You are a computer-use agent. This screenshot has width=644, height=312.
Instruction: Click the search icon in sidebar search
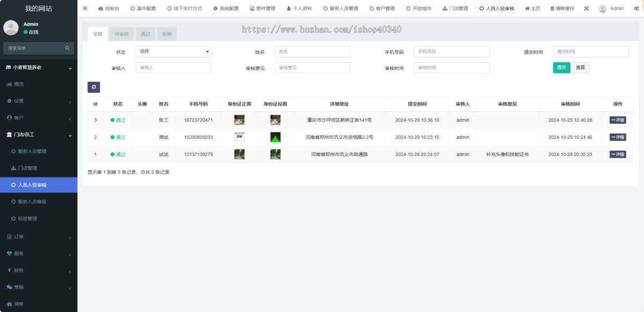(x=67, y=48)
